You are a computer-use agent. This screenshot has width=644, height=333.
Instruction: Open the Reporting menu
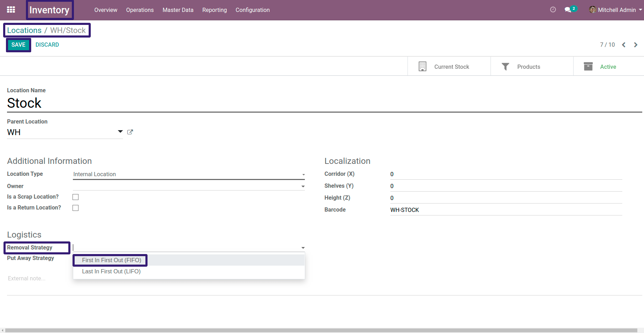click(214, 10)
